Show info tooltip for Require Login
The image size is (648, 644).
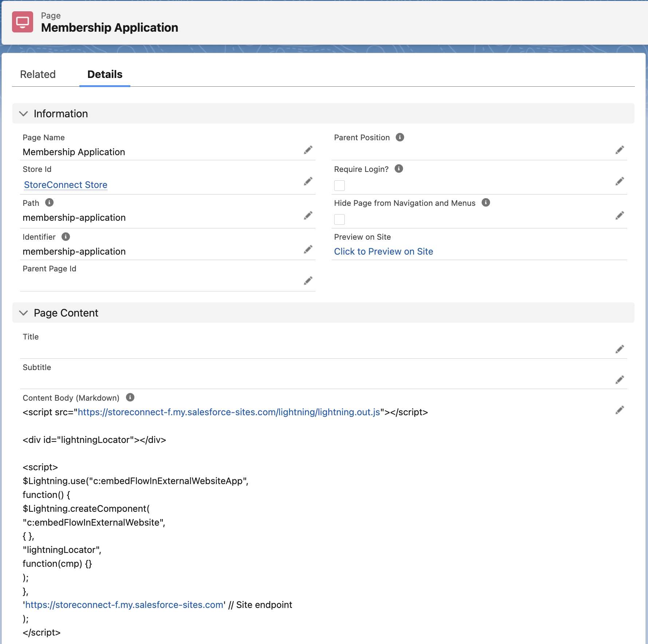(x=399, y=169)
